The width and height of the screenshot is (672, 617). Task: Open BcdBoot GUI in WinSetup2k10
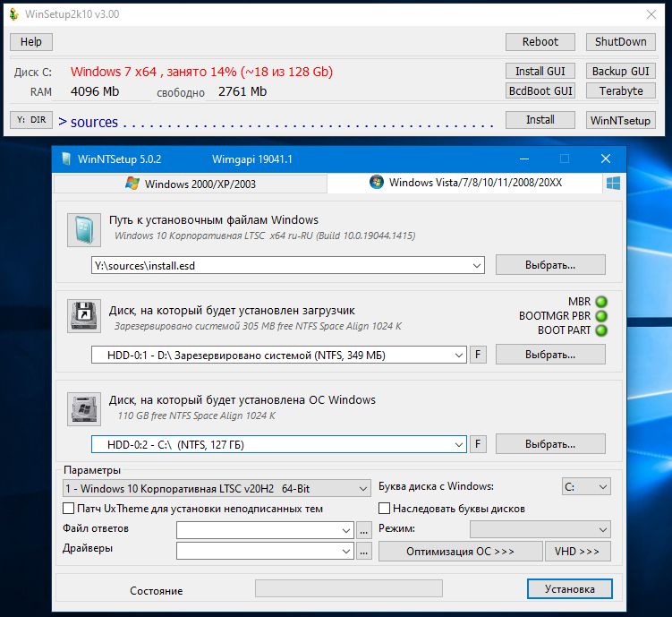click(x=540, y=91)
